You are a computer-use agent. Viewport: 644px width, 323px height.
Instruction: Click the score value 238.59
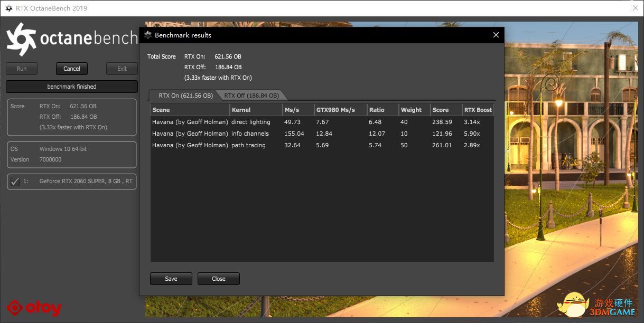(442, 122)
